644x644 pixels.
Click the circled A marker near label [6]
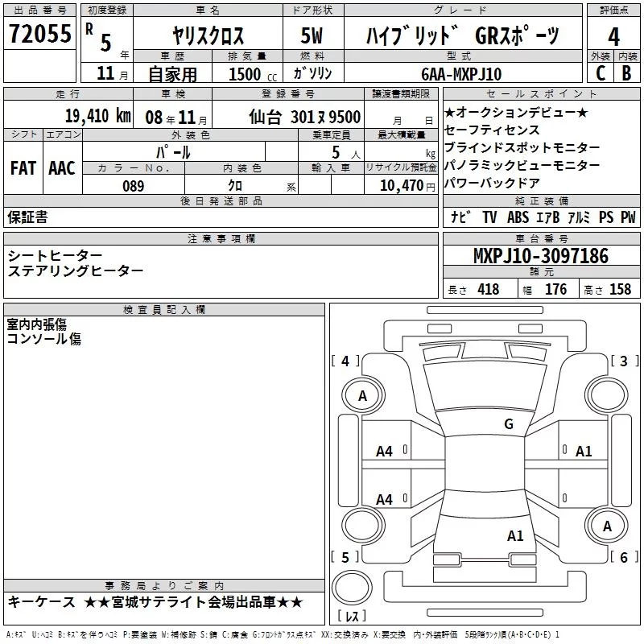click(x=606, y=526)
